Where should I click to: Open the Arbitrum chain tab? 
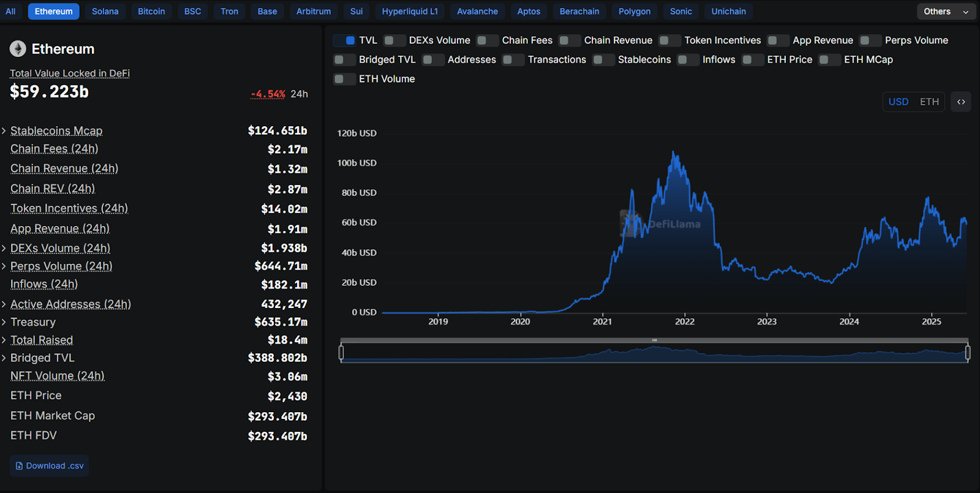(x=314, y=12)
